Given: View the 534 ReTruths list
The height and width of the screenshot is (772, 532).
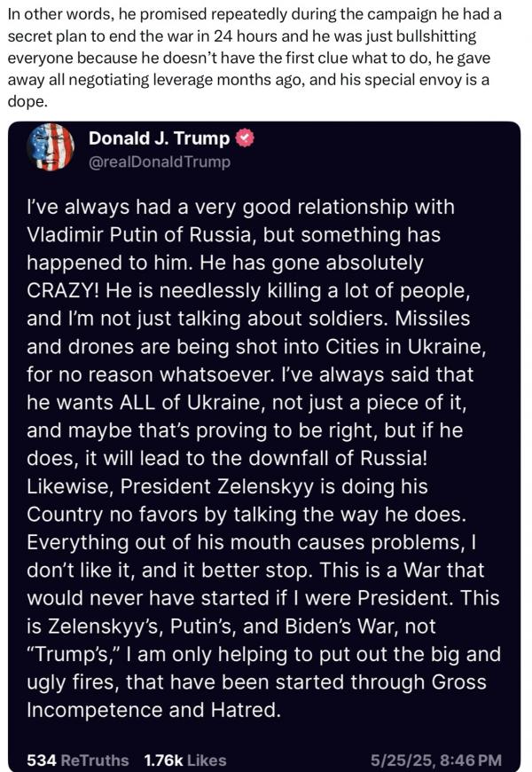Looking at the screenshot, I should (78, 760).
